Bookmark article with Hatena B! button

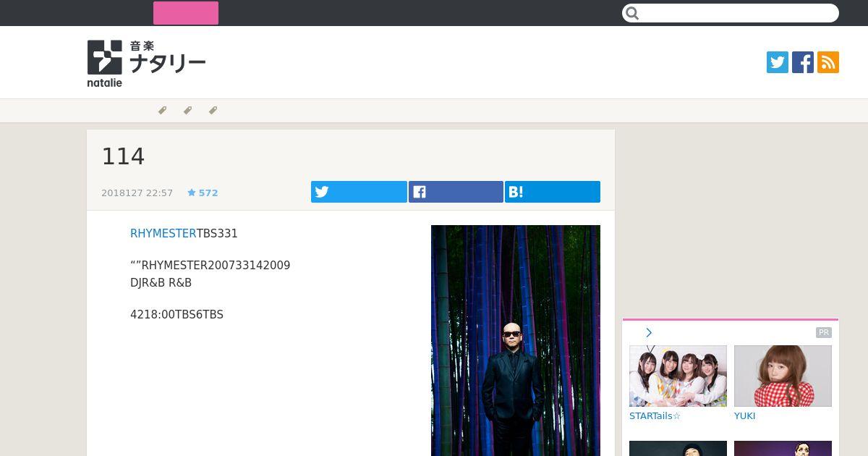[553, 192]
